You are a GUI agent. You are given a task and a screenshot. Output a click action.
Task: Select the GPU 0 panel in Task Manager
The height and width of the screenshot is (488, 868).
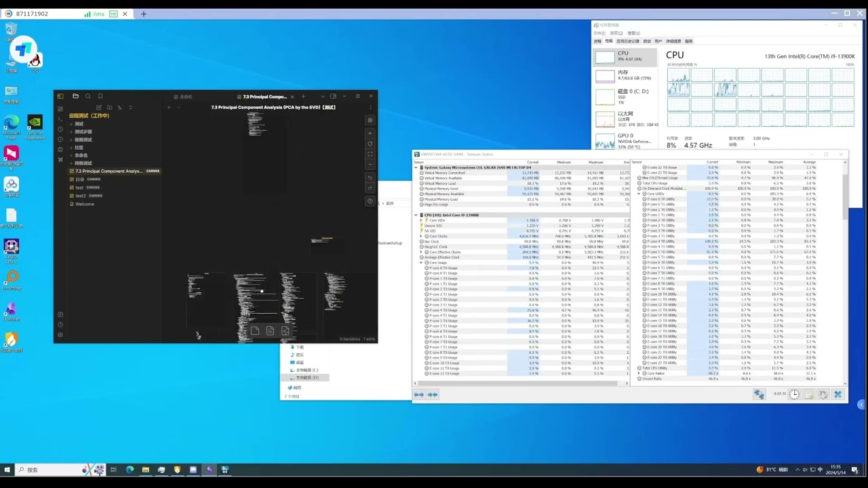pyautogui.click(x=626, y=140)
